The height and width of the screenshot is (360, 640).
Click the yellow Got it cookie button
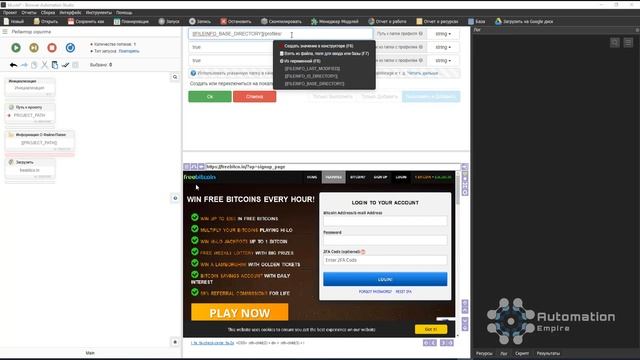(x=431, y=329)
